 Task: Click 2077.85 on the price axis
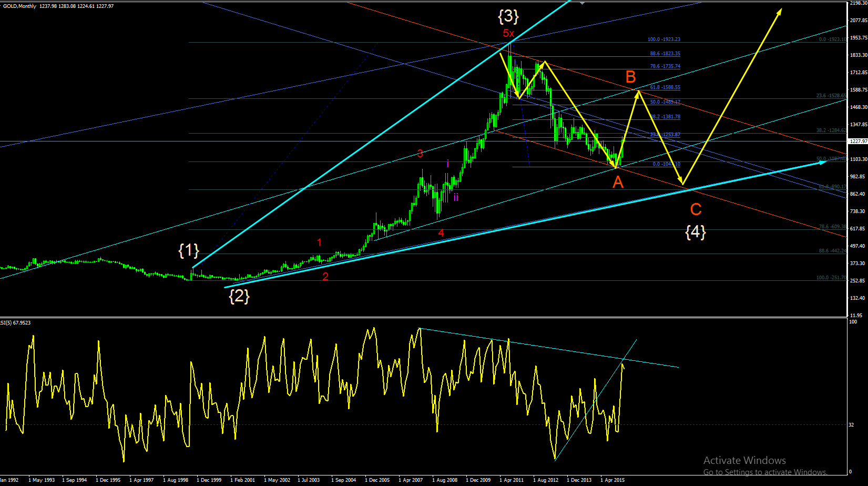pos(858,21)
